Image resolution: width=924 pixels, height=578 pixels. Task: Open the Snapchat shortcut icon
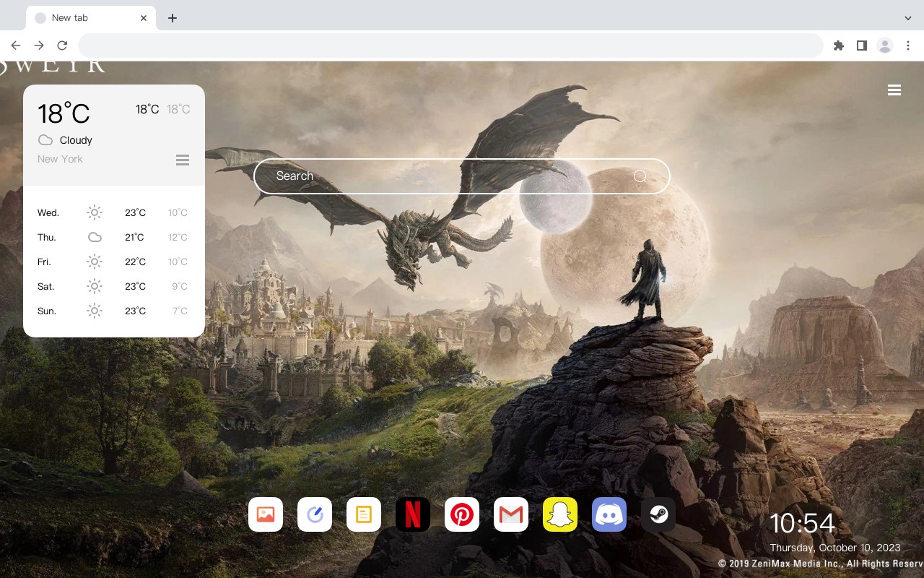coord(560,514)
